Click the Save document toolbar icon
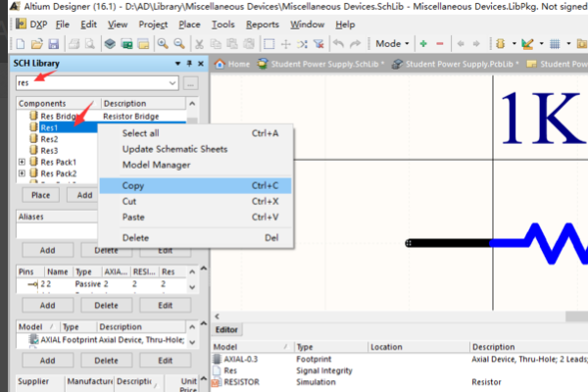588x392 pixels. (x=53, y=44)
